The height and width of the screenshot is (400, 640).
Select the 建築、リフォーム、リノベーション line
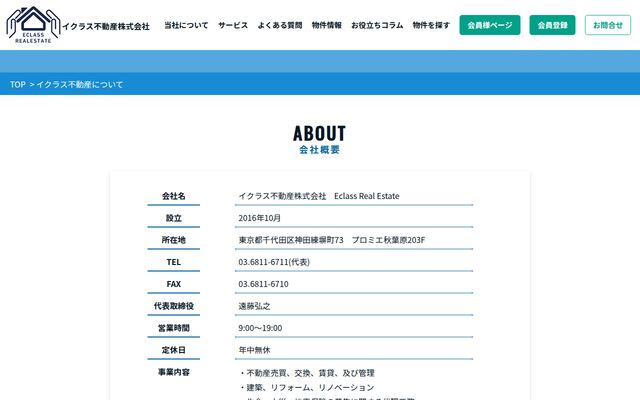(x=307, y=387)
